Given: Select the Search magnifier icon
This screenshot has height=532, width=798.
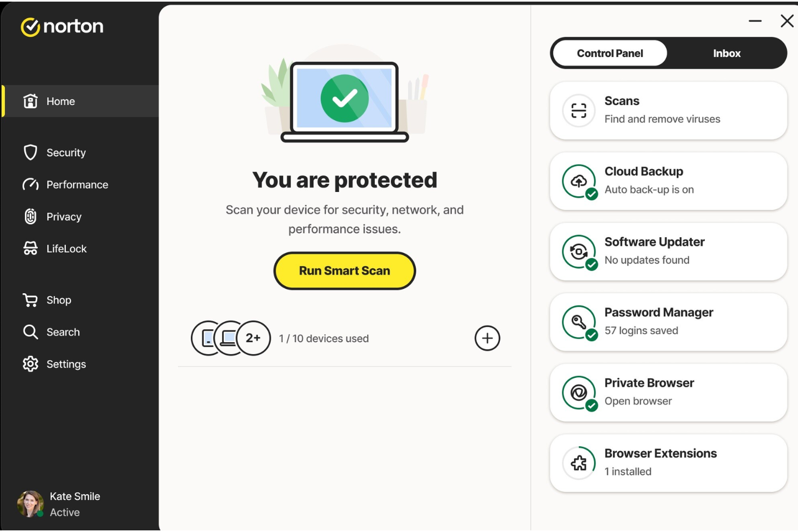Looking at the screenshot, I should [31, 332].
